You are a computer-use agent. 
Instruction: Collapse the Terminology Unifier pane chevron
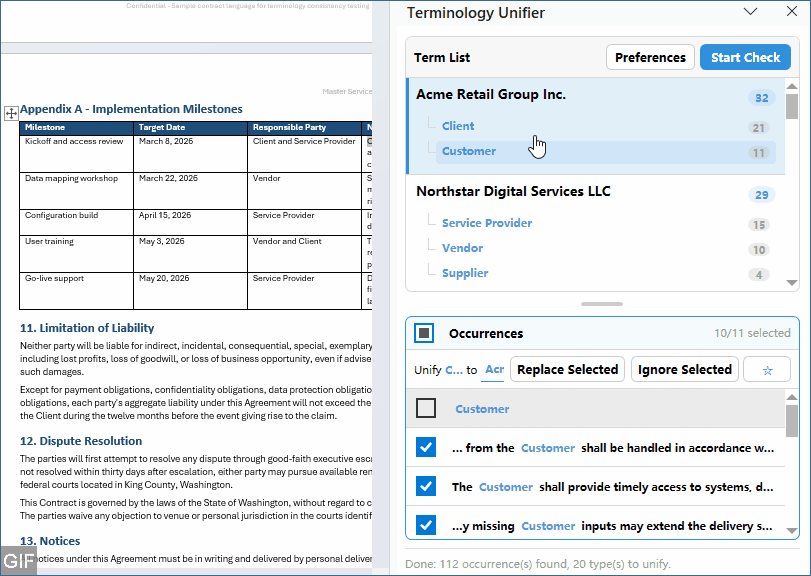point(750,11)
